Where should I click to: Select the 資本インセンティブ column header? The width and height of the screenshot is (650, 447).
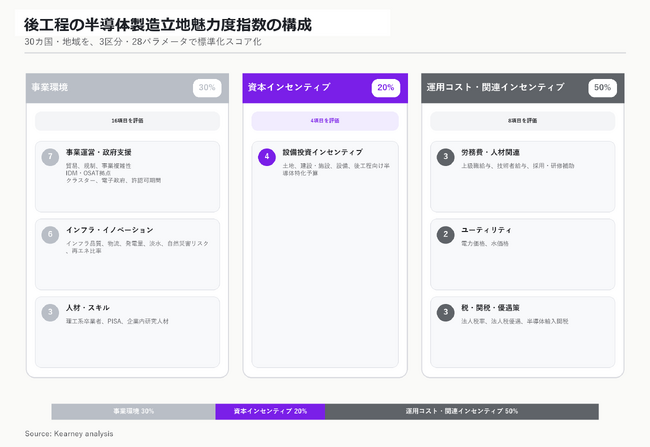[325, 88]
